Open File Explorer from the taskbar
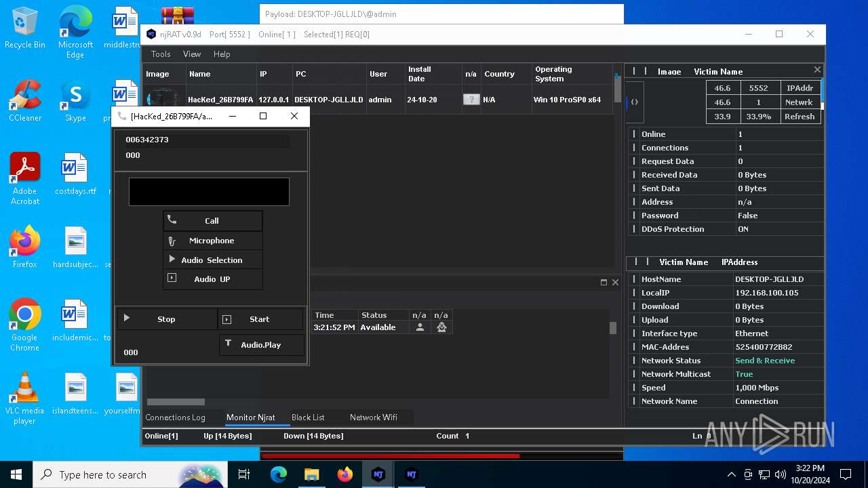 click(x=311, y=474)
